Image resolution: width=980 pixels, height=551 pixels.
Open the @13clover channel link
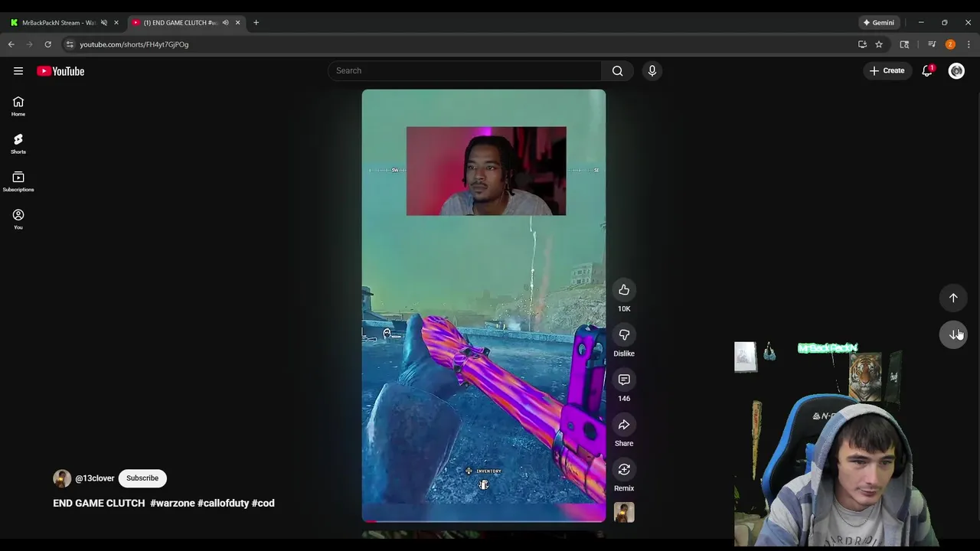click(95, 478)
